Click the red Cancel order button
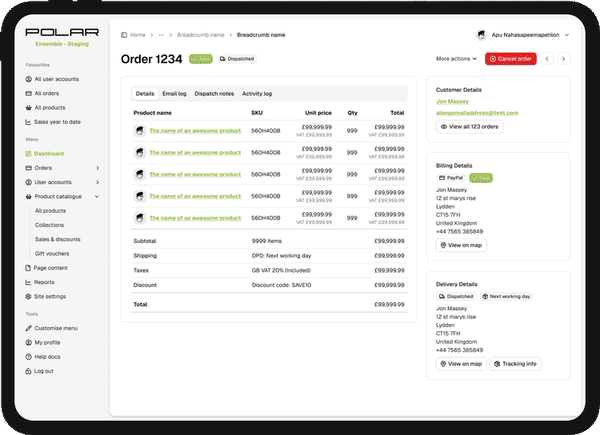Image resolution: width=600 pixels, height=435 pixels. click(x=510, y=59)
